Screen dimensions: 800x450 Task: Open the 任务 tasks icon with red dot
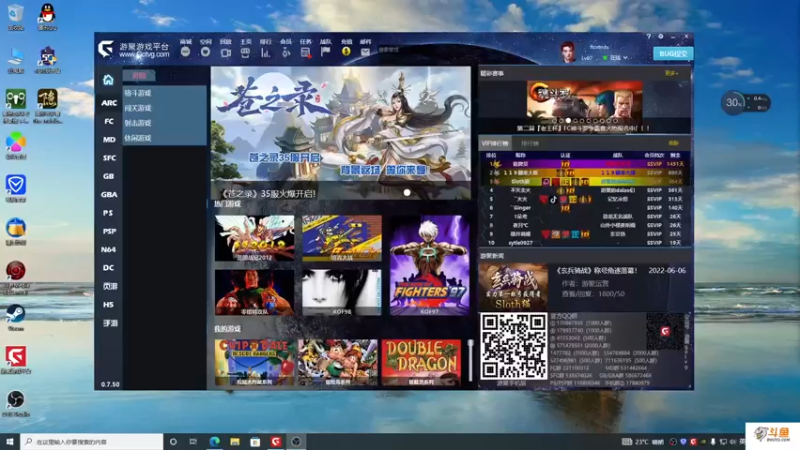[x=306, y=52]
